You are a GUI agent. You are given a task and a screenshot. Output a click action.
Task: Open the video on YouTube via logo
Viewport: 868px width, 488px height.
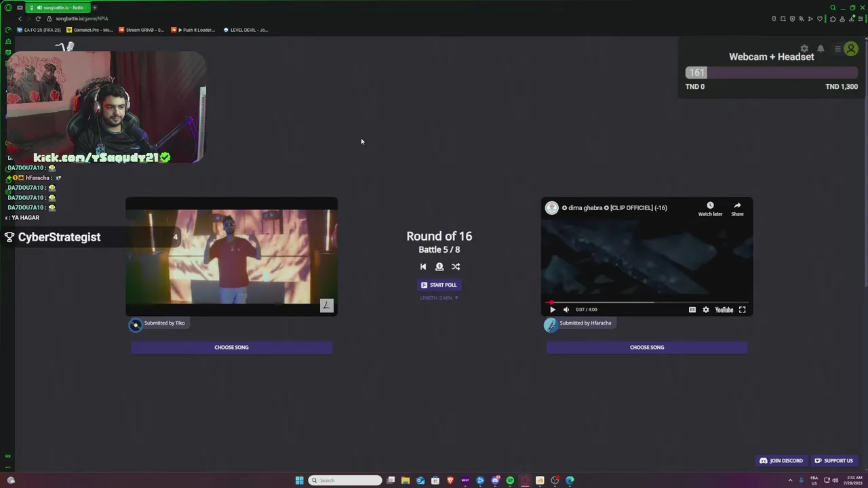[724, 310]
